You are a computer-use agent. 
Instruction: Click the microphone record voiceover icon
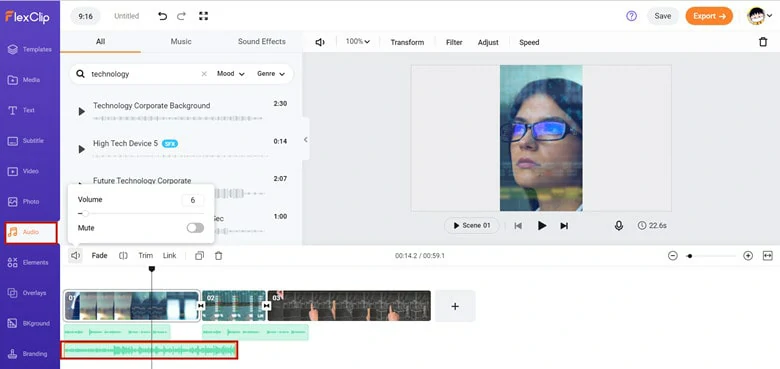pos(618,226)
